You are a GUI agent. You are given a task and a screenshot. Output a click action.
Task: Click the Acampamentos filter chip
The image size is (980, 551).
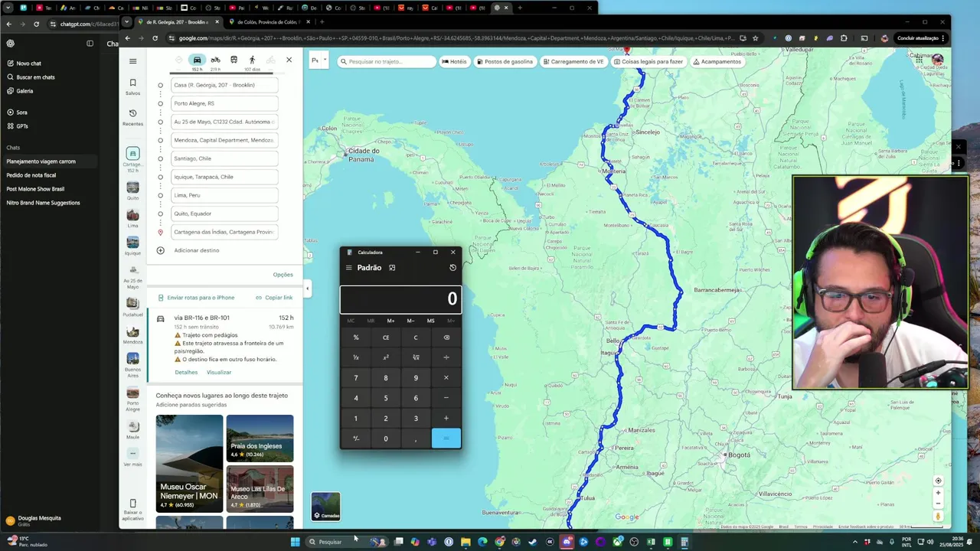(x=717, y=61)
